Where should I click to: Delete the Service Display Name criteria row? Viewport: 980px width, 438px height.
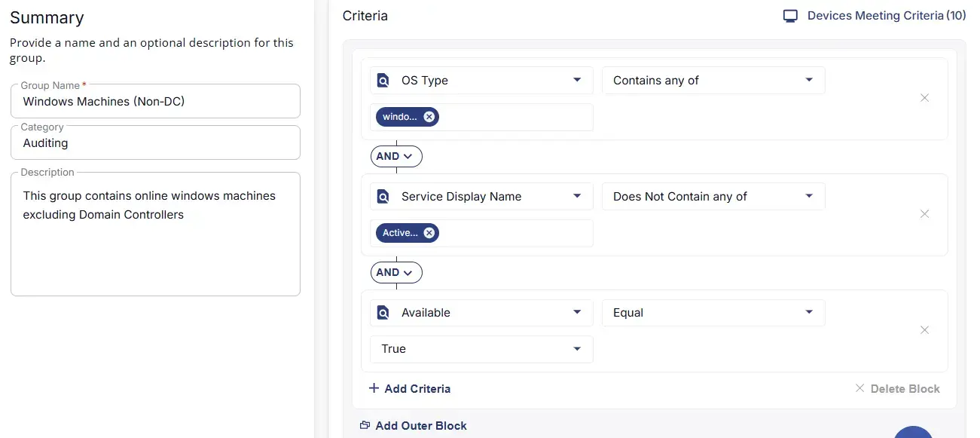point(924,214)
